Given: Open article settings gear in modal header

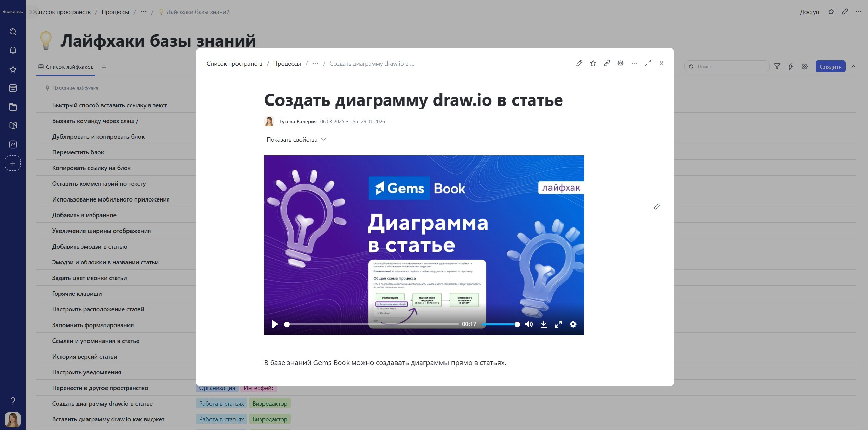Looking at the screenshot, I should (620, 63).
